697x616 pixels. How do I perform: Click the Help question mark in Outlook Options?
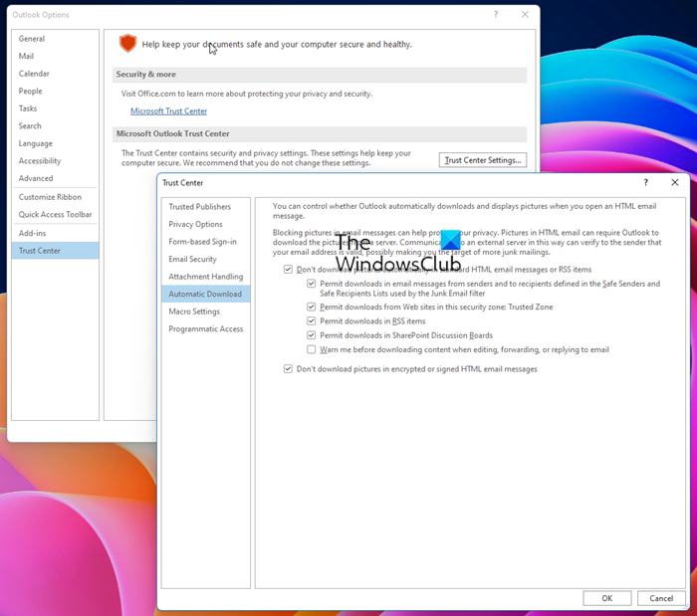[x=496, y=15]
